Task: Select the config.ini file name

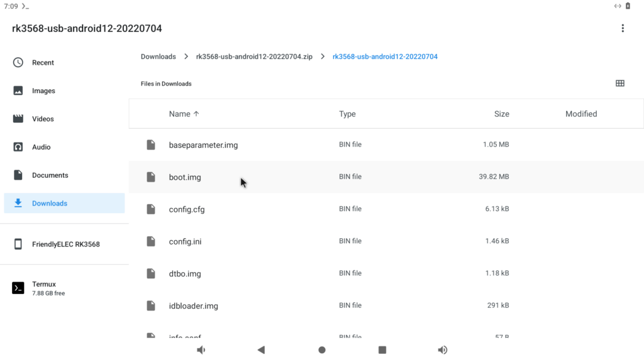Action: (186, 241)
